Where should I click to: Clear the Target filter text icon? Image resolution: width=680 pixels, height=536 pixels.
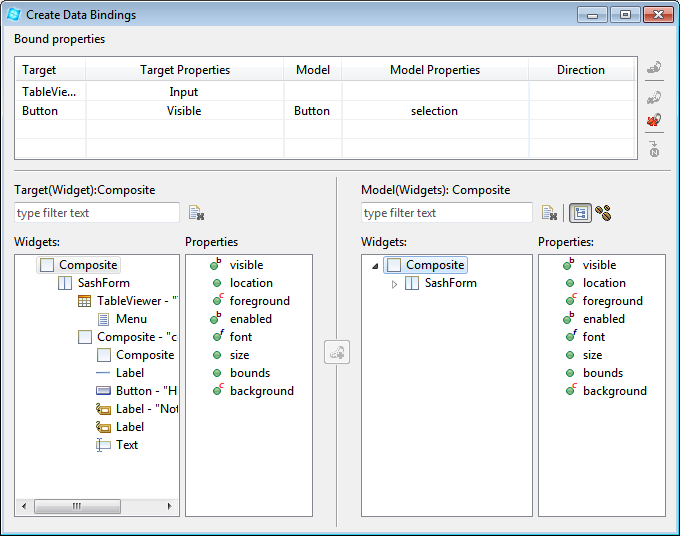click(197, 213)
